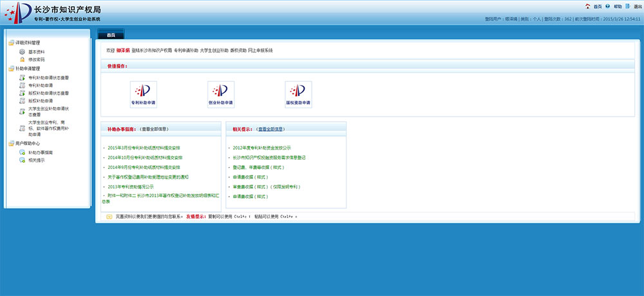Launch the 版权资助申请 quick action icon
644x296 pixels.
298,94
